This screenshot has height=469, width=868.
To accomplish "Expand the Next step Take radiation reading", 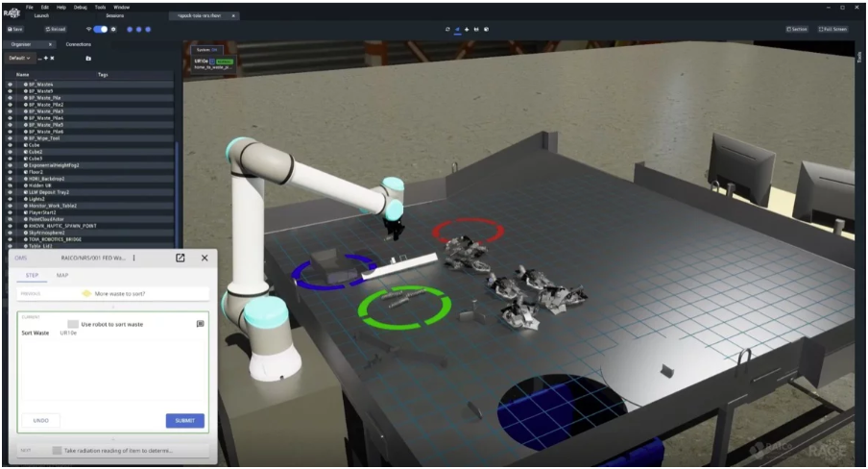I will (x=113, y=450).
